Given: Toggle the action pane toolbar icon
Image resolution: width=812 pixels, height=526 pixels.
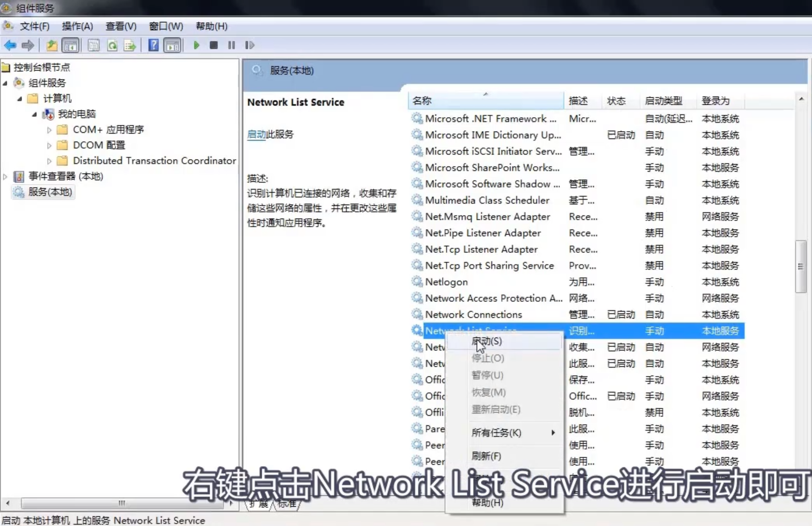Looking at the screenshot, I should coord(172,45).
